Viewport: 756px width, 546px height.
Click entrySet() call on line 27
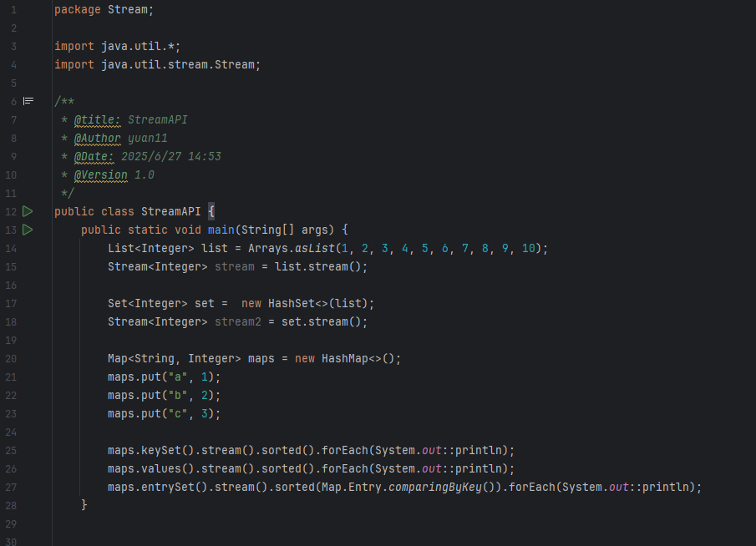point(174,488)
